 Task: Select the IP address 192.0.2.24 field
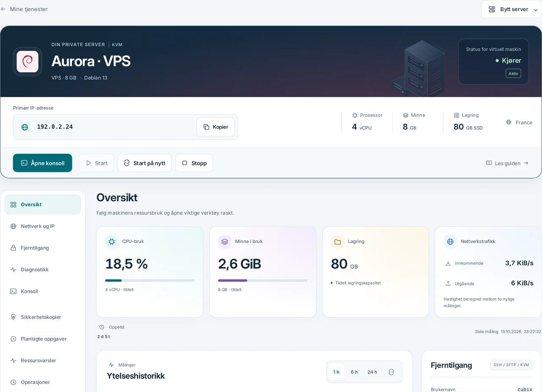(125, 127)
